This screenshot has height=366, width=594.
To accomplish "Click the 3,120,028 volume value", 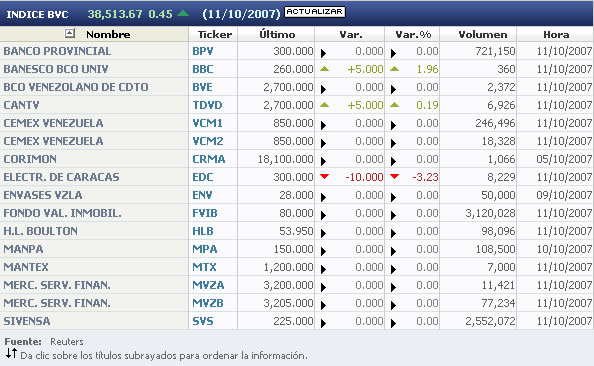I will [x=490, y=213].
